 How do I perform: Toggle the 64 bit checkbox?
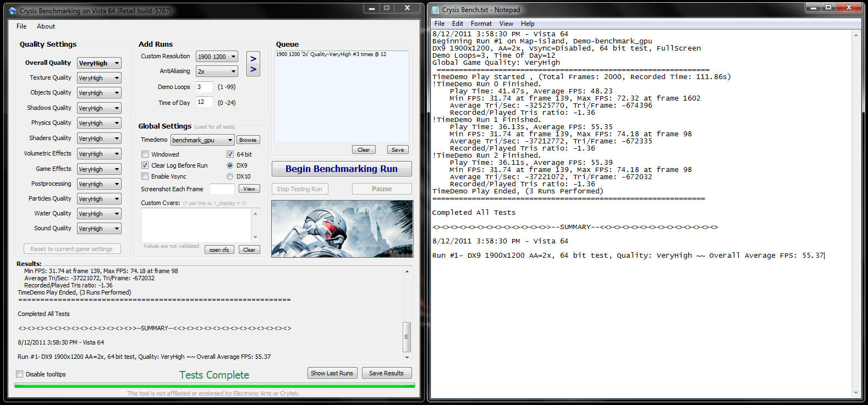[x=230, y=154]
